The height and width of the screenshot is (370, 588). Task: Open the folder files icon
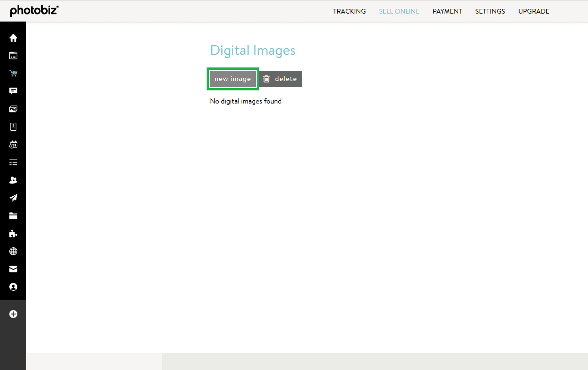(13, 216)
